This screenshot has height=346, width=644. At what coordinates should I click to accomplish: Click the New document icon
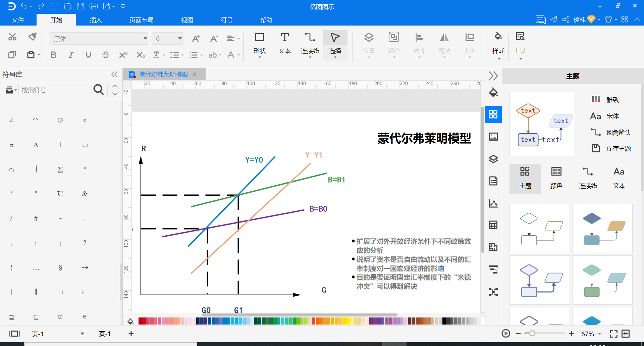click(x=54, y=6)
